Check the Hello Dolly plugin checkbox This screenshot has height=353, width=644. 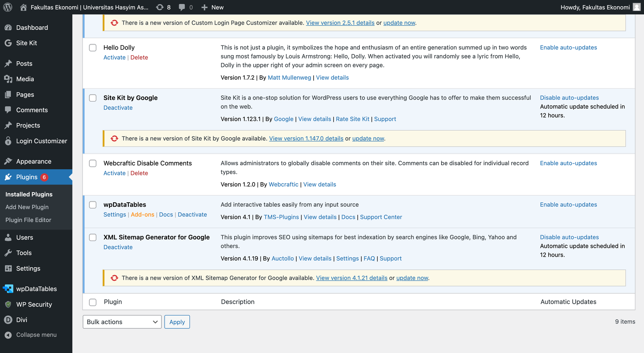pyautogui.click(x=93, y=48)
